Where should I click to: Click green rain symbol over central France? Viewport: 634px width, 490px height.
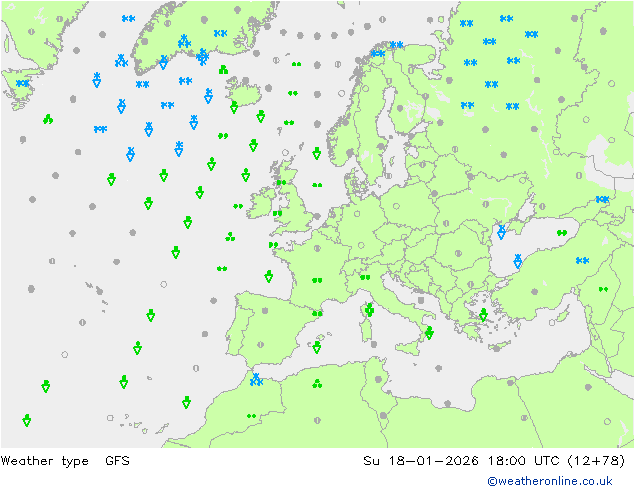pos(317,280)
